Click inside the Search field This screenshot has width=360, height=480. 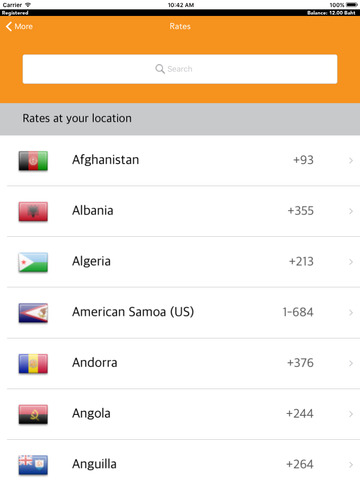pyautogui.click(x=180, y=69)
